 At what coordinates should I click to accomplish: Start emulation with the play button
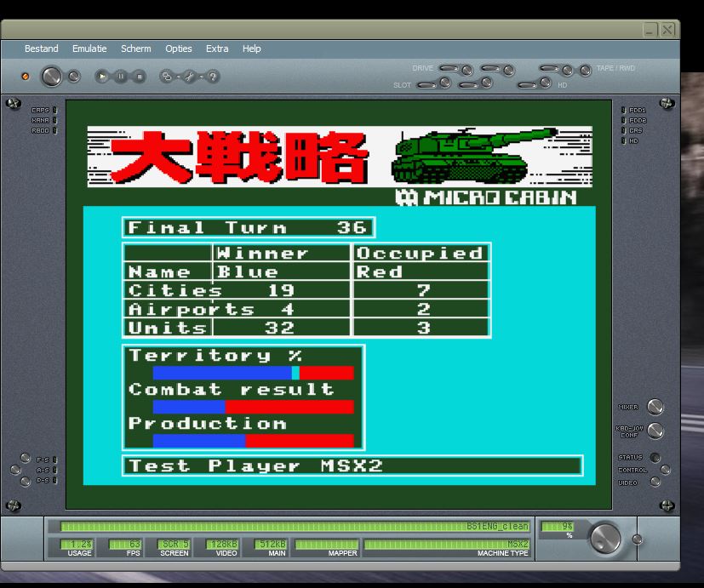click(102, 77)
